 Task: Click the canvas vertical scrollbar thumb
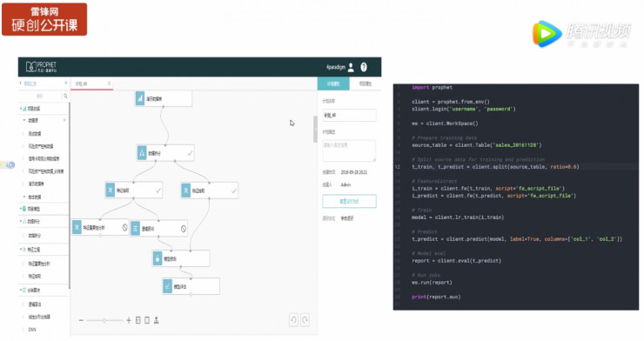pyautogui.click(x=315, y=130)
